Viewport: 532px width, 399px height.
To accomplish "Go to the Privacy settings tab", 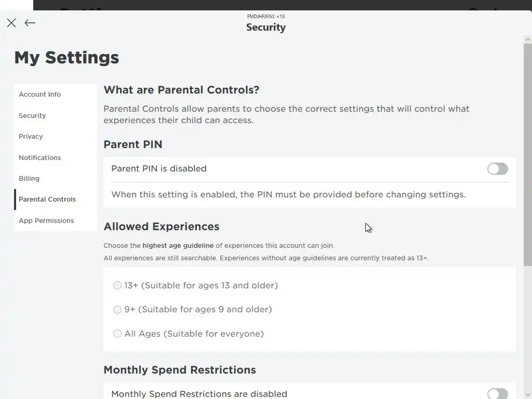I will [31, 137].
